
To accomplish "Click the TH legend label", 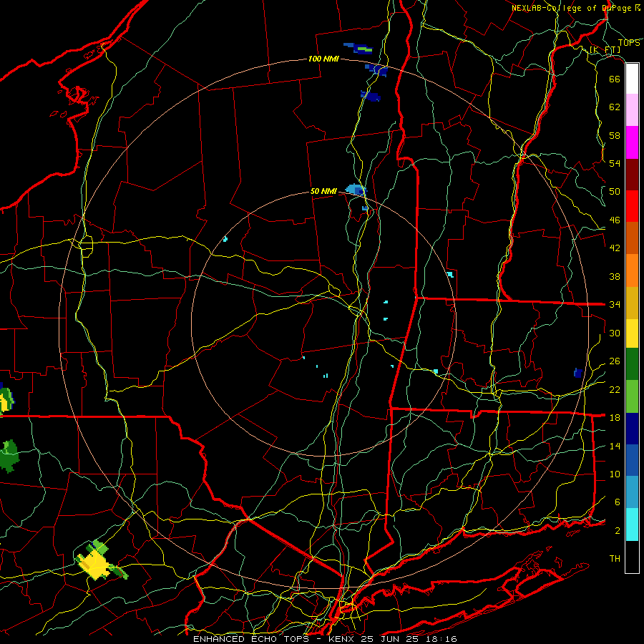I will (x=615, y=559).
